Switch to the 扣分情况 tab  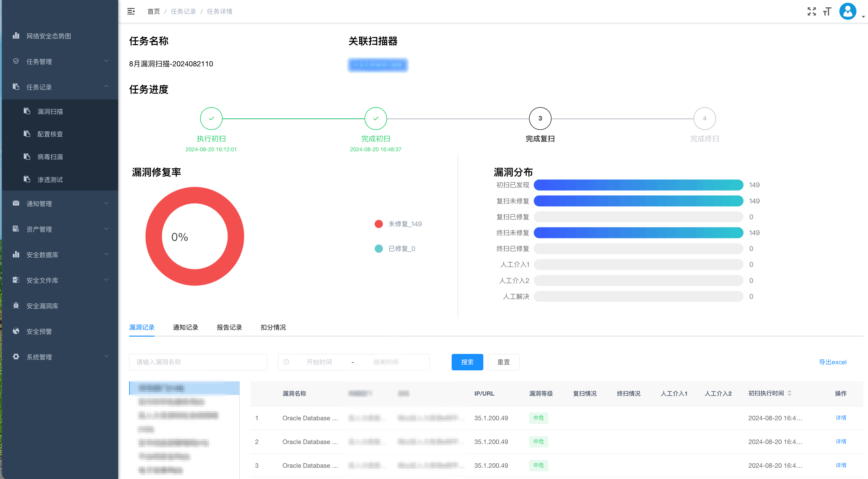[273, 327]
